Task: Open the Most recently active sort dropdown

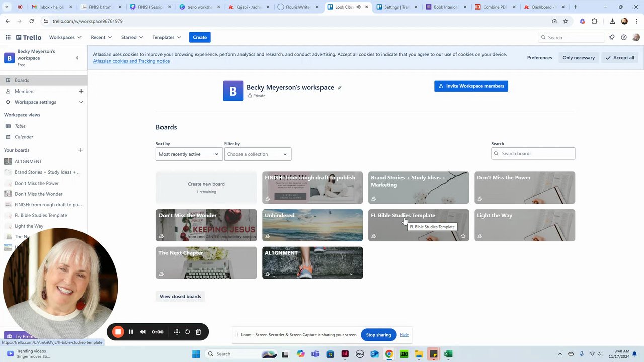Action: (x=189, y=154)
